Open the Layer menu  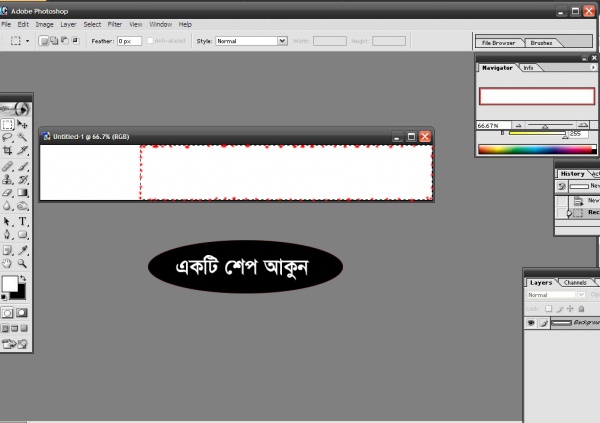(x=68, y=24)
